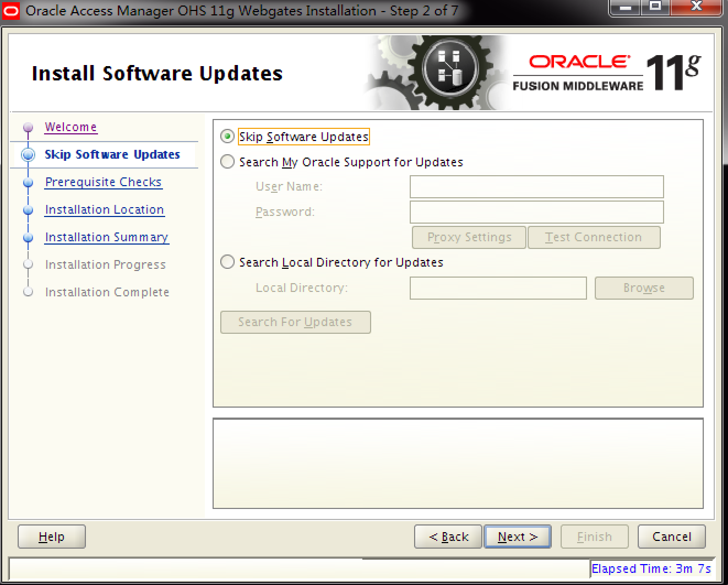The image size is (728, 585).
Task: Click the Oracle icon in title bar
Action: pos(10,11)
